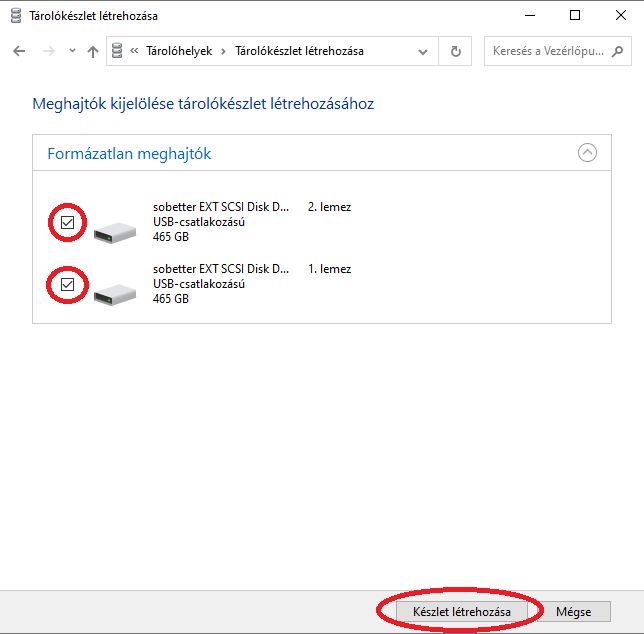Navigate to the Tárolóhelyek breadcrumb
The width and height of the screenshot is (644, 634).
[178, 51]
